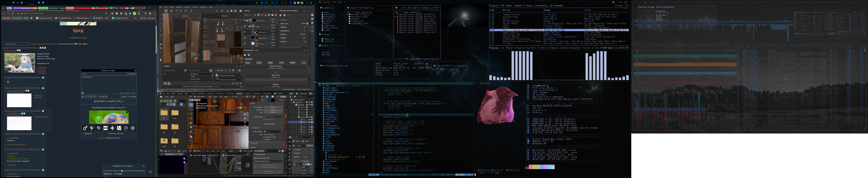Open the Python menu in Substance Painter
Screen dimensions: 868x178
click(x=195, y=7)
